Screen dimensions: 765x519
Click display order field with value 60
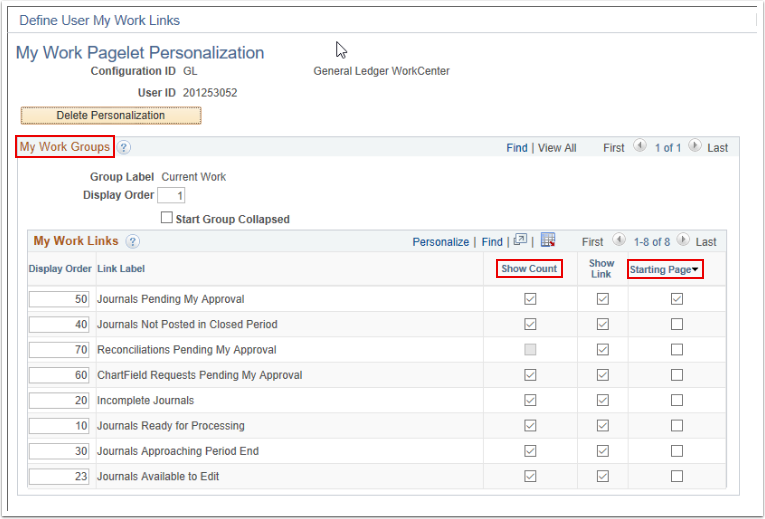coord(59,375)
